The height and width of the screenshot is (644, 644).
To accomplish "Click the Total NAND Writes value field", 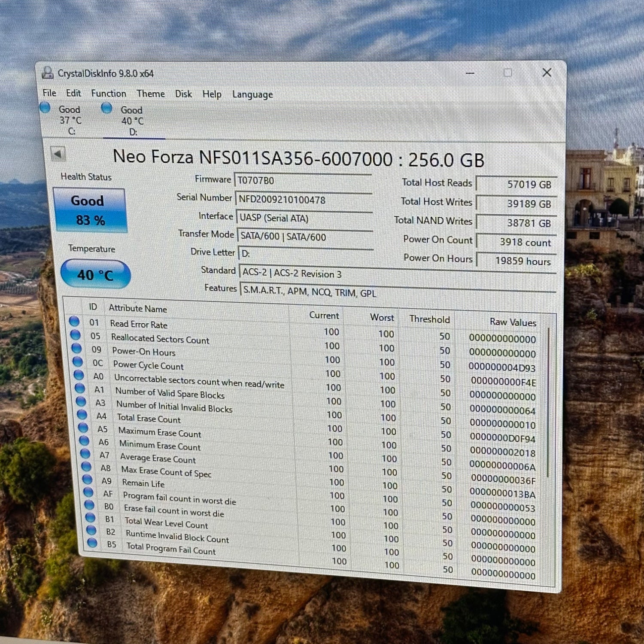I will pyautogui.click(x=517, y=223).
